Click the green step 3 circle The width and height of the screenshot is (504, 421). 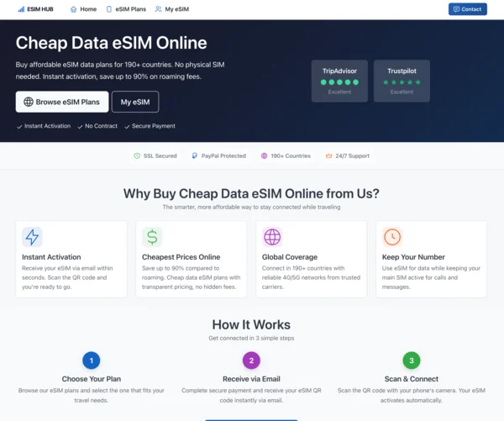coord(412,360)
